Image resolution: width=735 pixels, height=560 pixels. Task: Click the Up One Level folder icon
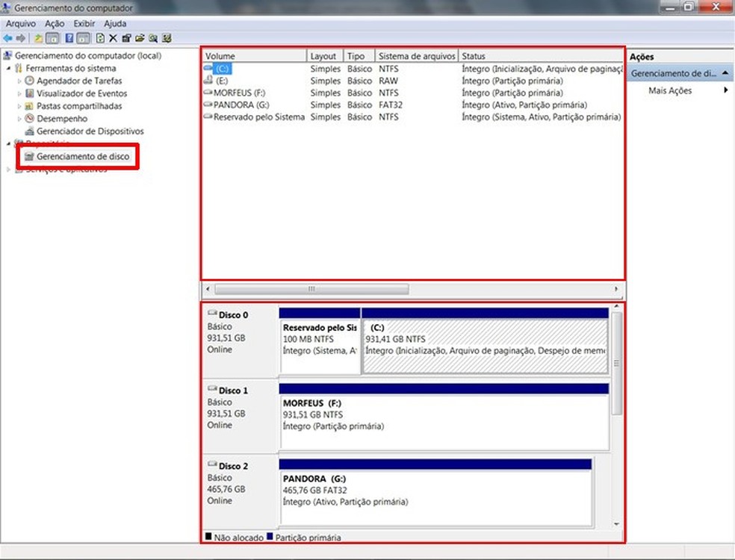pos(38,38)
